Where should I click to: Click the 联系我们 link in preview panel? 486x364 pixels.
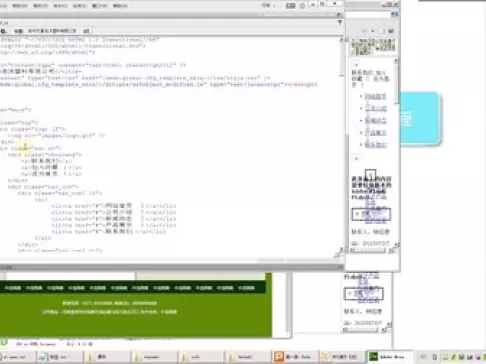375,145
